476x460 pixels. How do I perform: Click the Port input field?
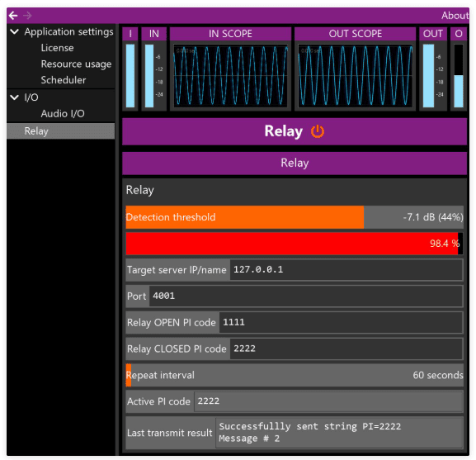[x=306, y=296]
